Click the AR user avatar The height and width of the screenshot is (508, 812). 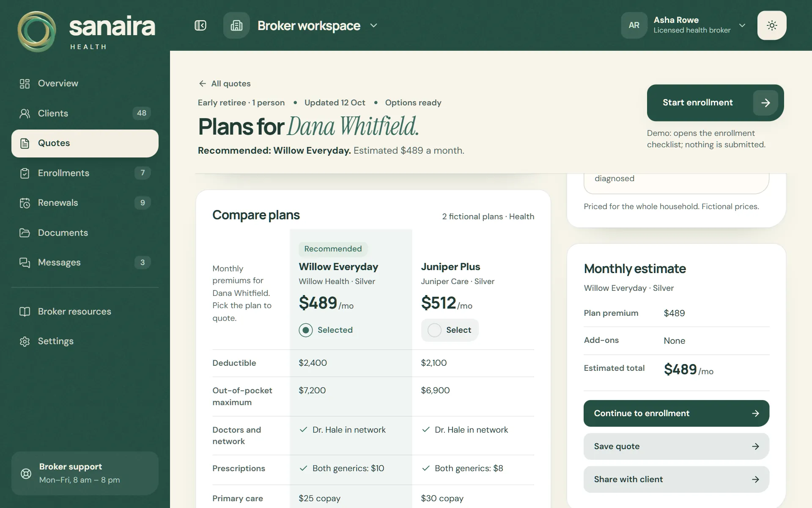click(x=634, y=25)
